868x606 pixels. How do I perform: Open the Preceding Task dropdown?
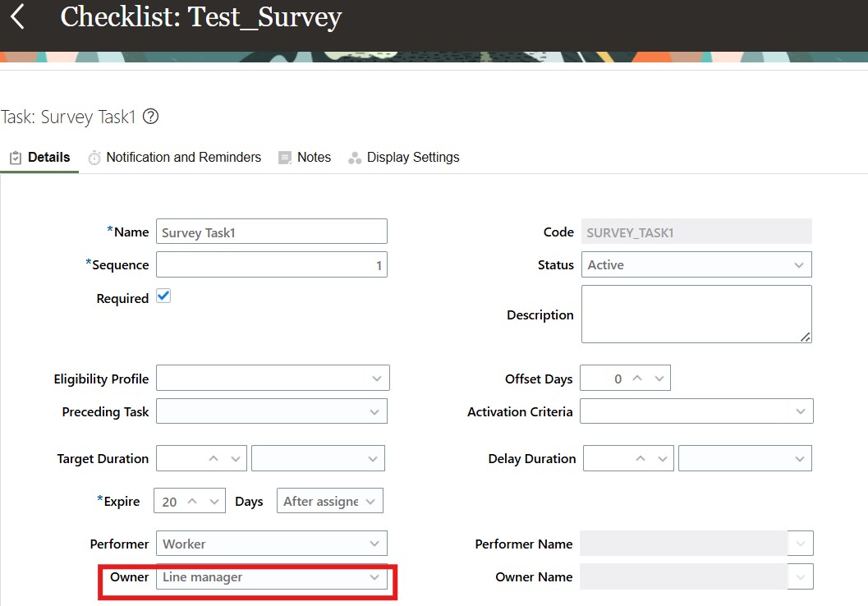(375, 411)
